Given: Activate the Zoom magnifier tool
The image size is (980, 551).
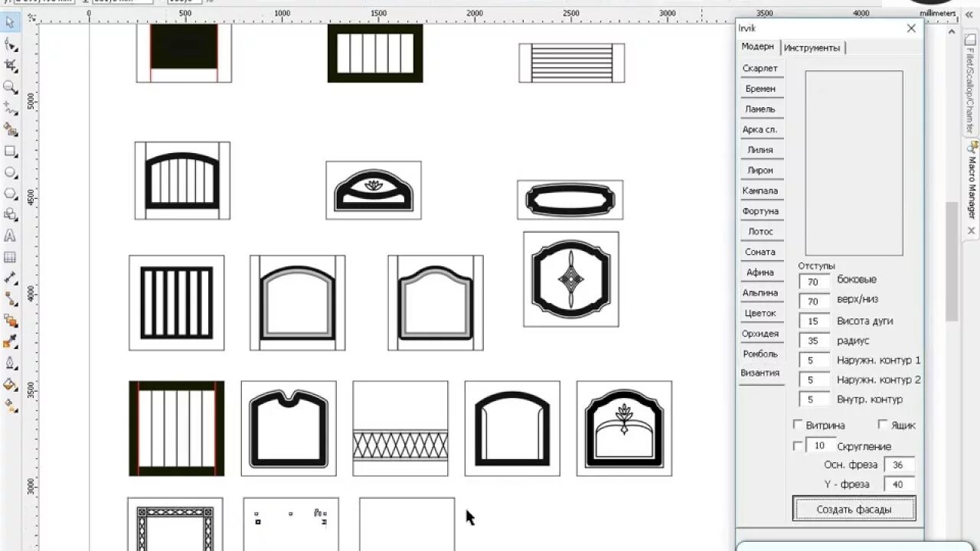Looking at the screenshot, I should click(x=10, y=87).
